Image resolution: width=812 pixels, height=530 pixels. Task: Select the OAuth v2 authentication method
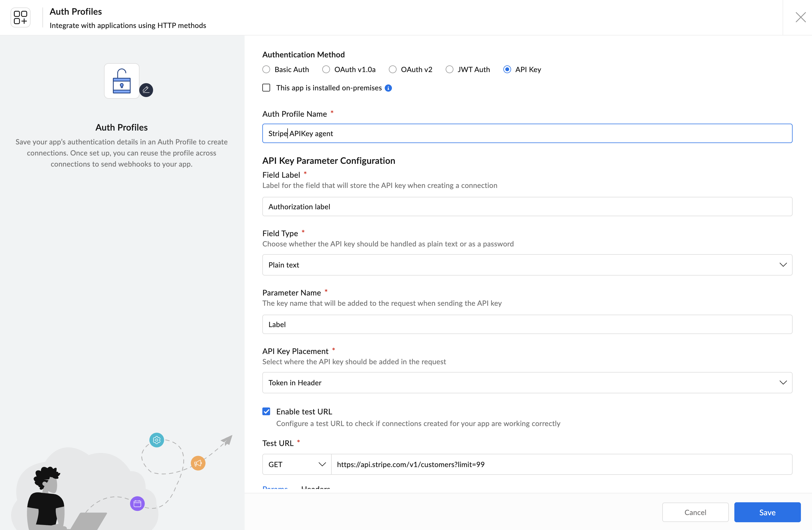click(393, 70)
